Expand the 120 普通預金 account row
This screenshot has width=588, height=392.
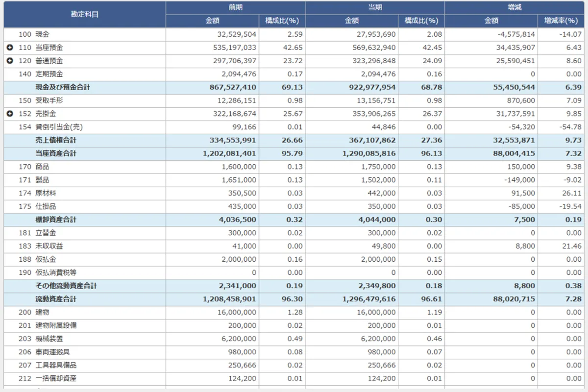pyautogui.click(x=10, y=61)
